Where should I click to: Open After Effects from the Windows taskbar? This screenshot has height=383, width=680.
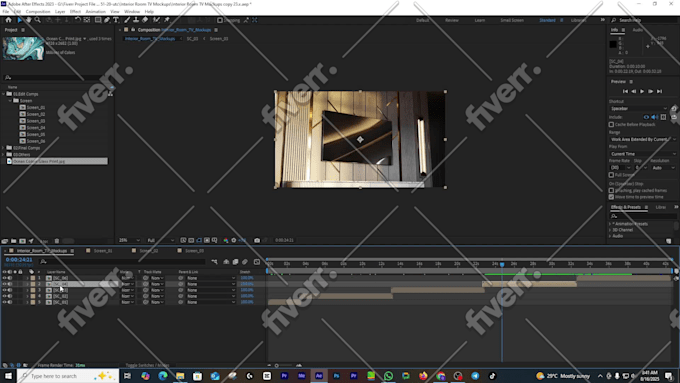coord(319,376)
